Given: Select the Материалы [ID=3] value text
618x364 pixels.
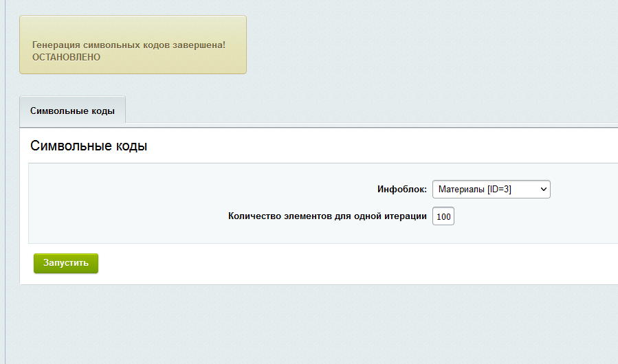Looking at the screenshot, I should tap(474, 189).
